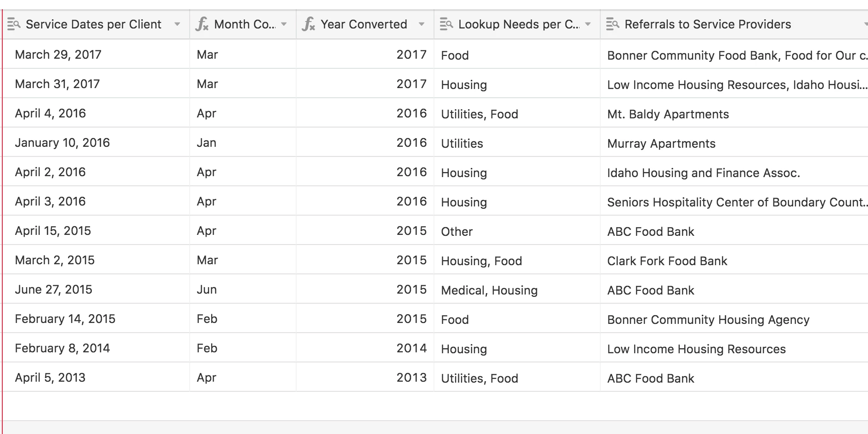Image resolution: width=868 pixels, height=434 pixels.
Task: Select cell June 27, 2015
Action: coord(96,289)
